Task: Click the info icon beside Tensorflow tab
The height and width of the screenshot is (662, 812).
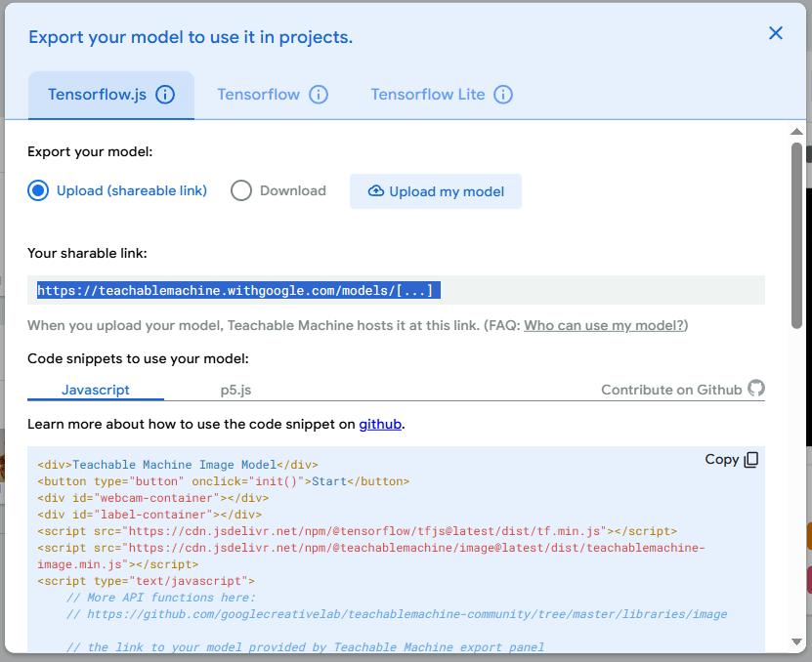Action: tap(319, 95)
